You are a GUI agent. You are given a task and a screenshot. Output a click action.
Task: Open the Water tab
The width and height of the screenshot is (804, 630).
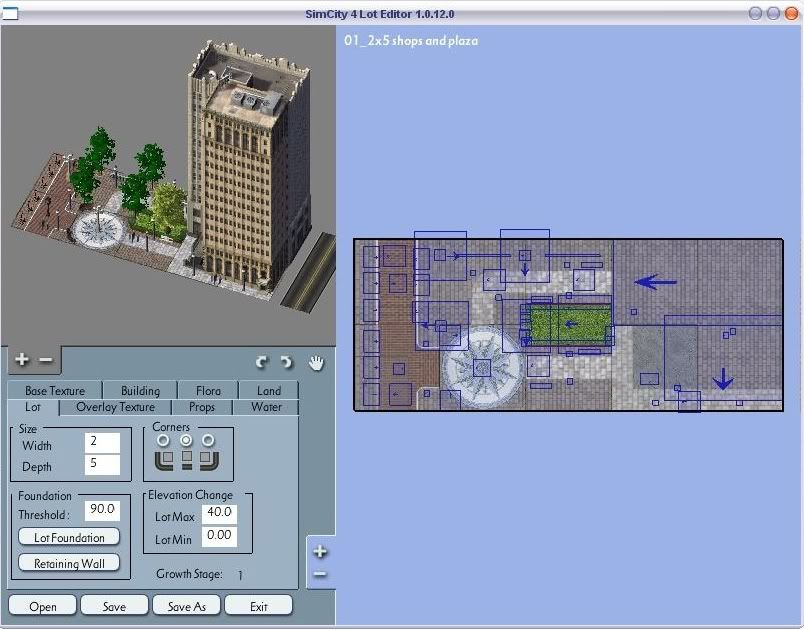coord(266,408)
